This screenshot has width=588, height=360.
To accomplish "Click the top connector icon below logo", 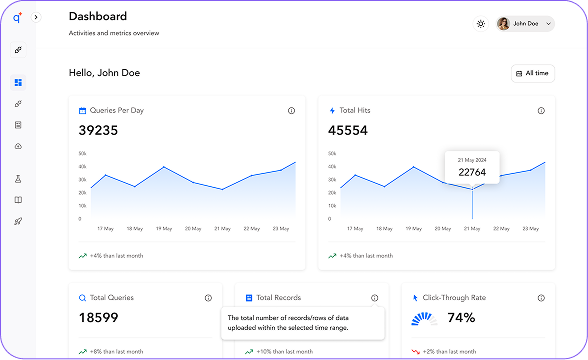I will (x=18, y=50).
